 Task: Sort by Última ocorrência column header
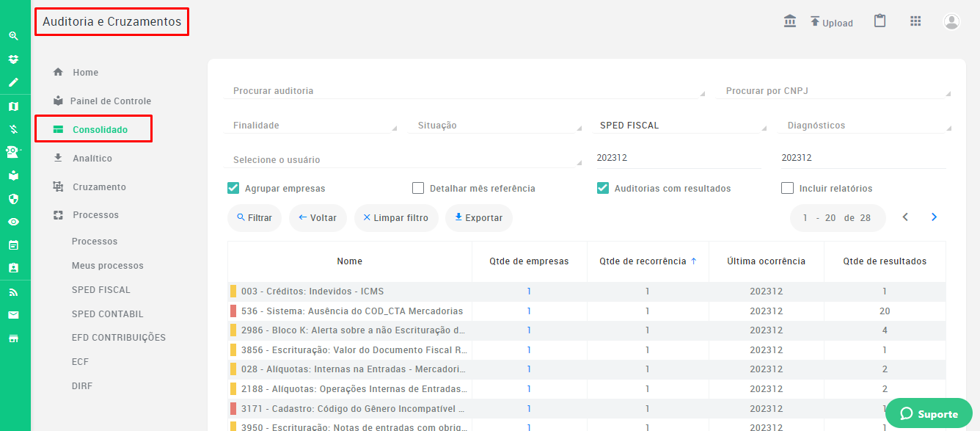coord(766,261)
